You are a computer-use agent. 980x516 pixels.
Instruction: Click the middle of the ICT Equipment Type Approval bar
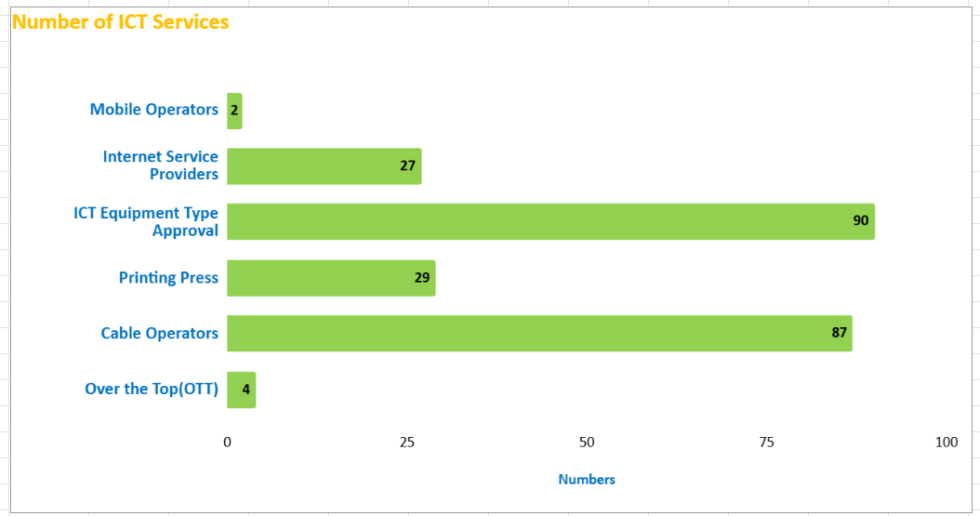click(x=550, y=221)
